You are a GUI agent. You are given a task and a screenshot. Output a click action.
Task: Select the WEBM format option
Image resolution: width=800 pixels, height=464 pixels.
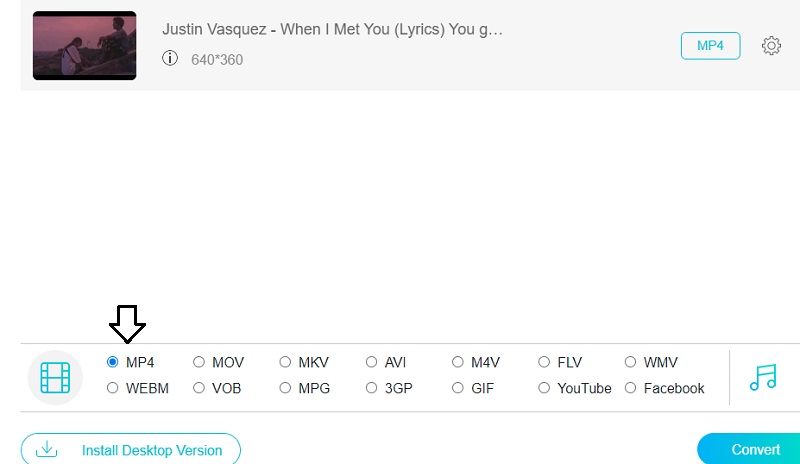[x=113, y=388]
